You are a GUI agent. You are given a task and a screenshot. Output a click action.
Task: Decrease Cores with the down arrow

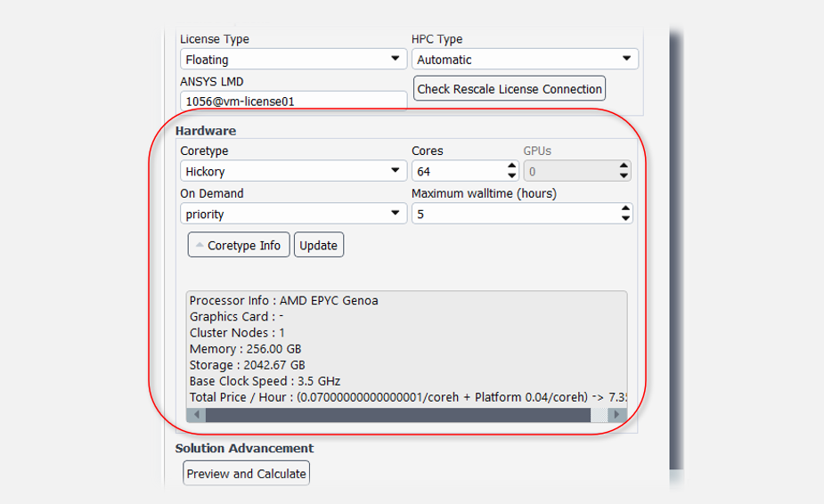pyautogui.click(x=512, y=175)
